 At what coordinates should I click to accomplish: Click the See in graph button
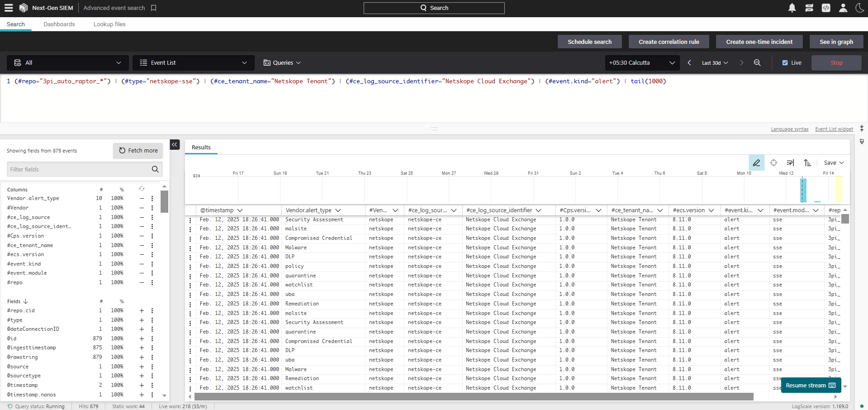[836, 42]
